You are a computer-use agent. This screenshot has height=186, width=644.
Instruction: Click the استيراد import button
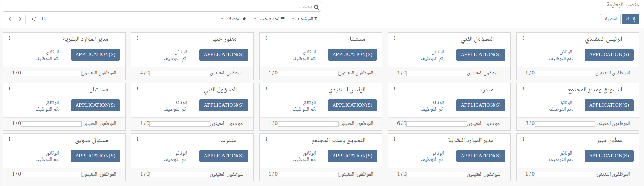pos(610,19)
